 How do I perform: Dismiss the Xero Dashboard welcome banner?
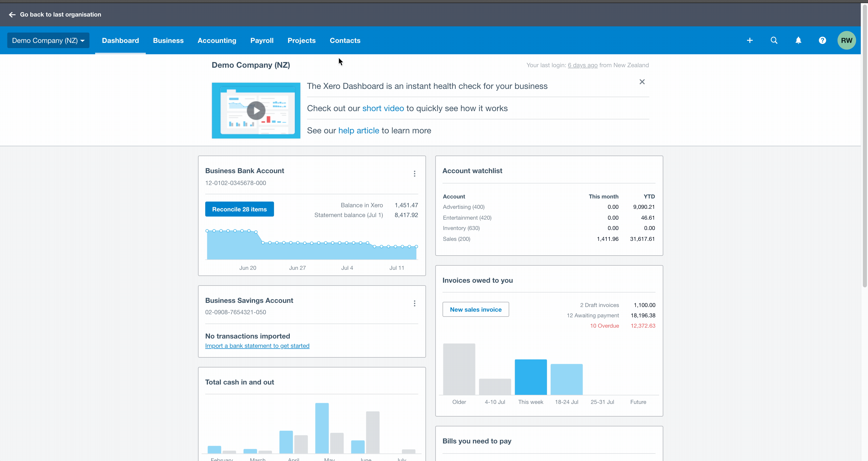pos(642,82)
